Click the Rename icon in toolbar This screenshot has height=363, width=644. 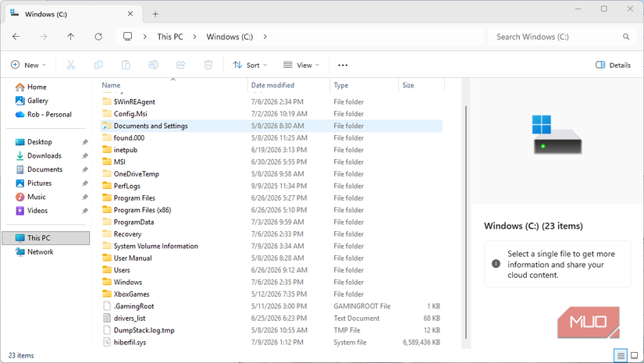(x=153, y=65)
